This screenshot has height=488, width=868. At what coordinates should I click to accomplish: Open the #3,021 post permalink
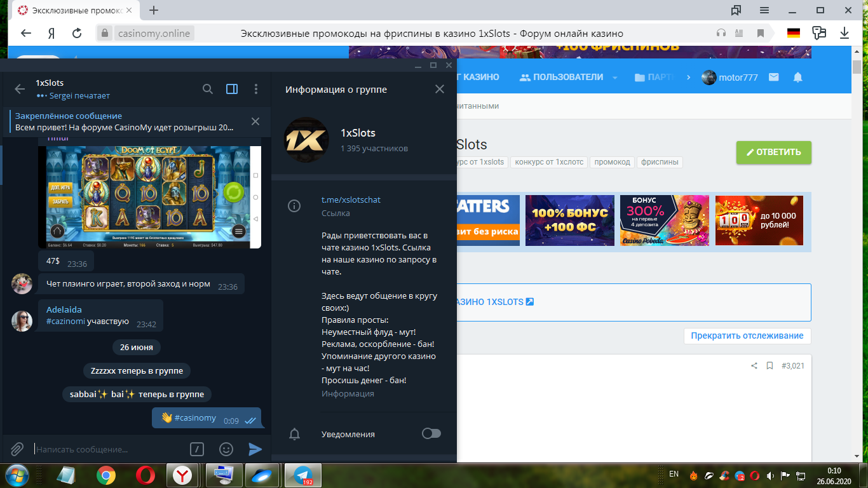792,365
